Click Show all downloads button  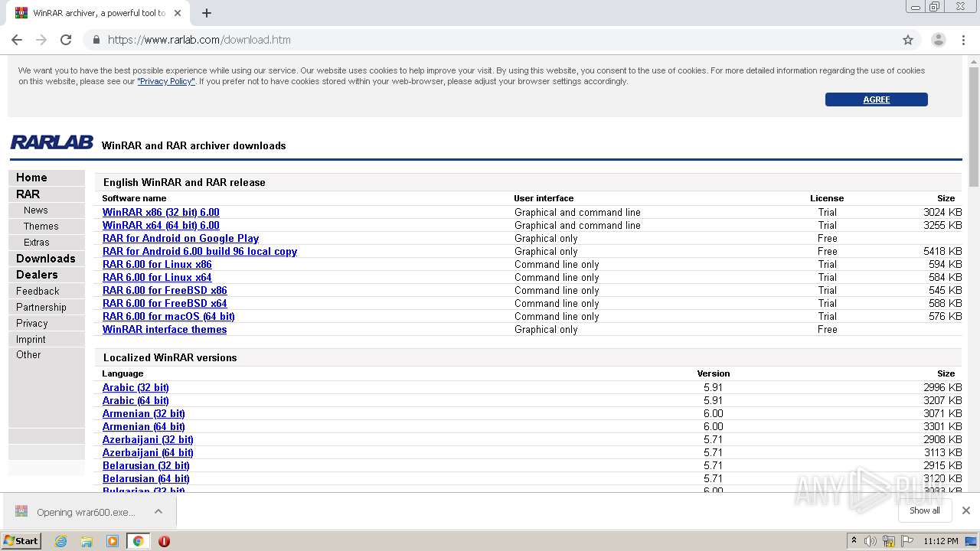(925, 510)
